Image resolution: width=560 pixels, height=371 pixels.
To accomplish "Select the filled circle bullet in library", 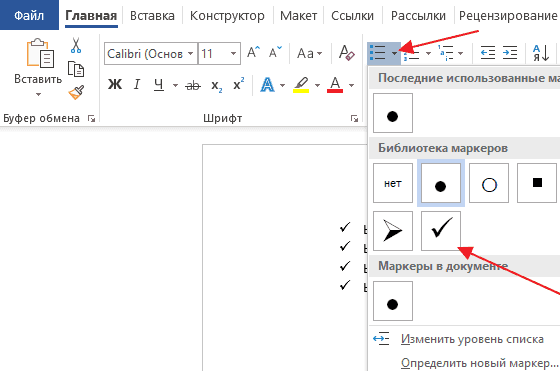I will click(x=441, y=183).
